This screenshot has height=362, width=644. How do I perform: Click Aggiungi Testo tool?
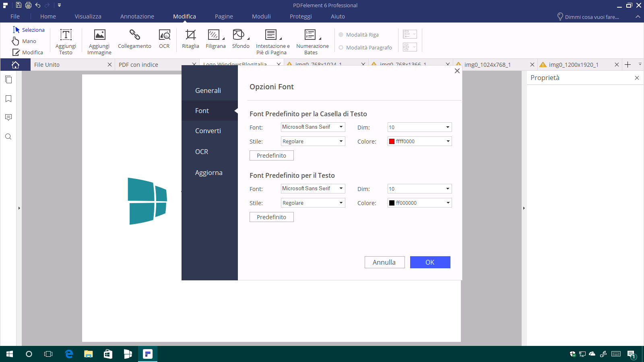pos(66,42)
